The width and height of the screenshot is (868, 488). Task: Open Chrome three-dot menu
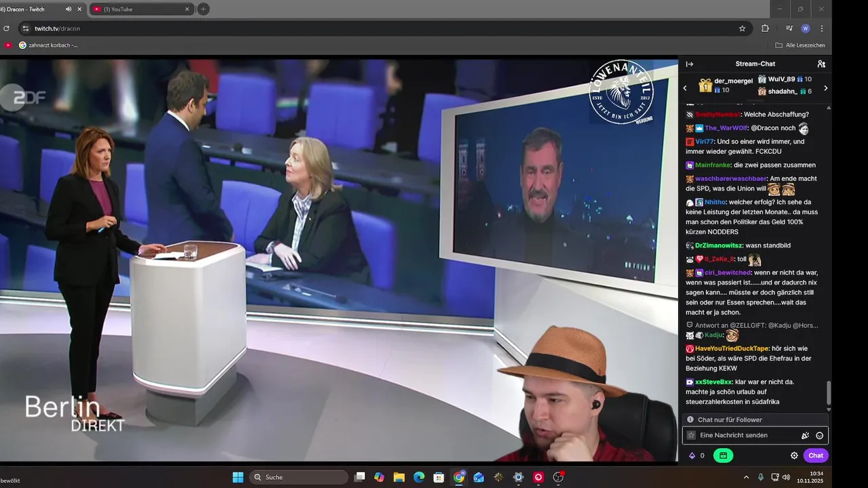point(821,28)
